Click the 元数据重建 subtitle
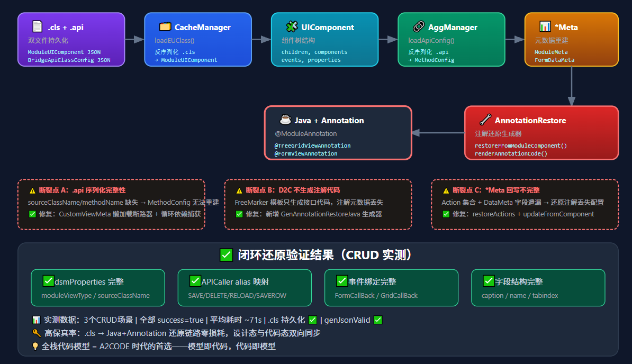632x364 pixels. 552,40
